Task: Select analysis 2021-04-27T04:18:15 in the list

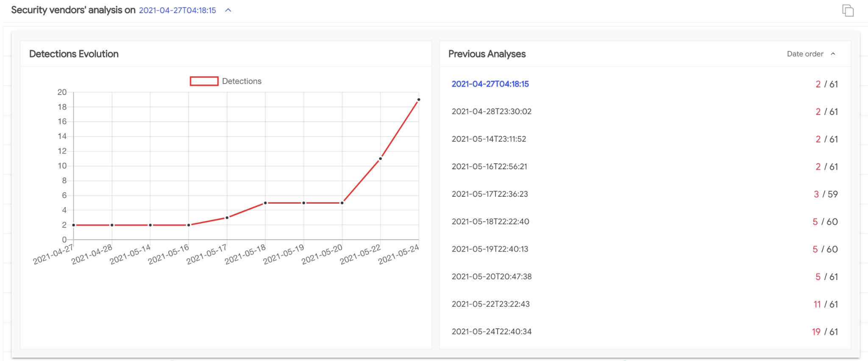Action: click(490, 84)
